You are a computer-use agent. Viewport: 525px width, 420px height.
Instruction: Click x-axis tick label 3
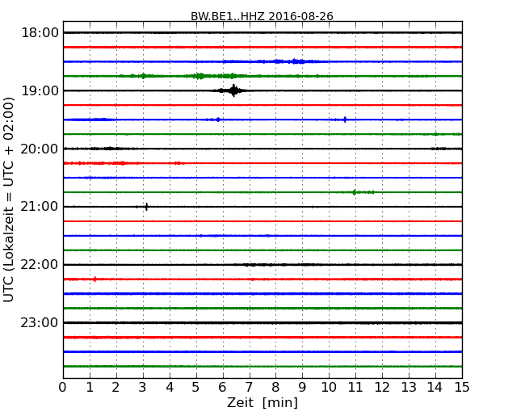(x=143, y=387)
